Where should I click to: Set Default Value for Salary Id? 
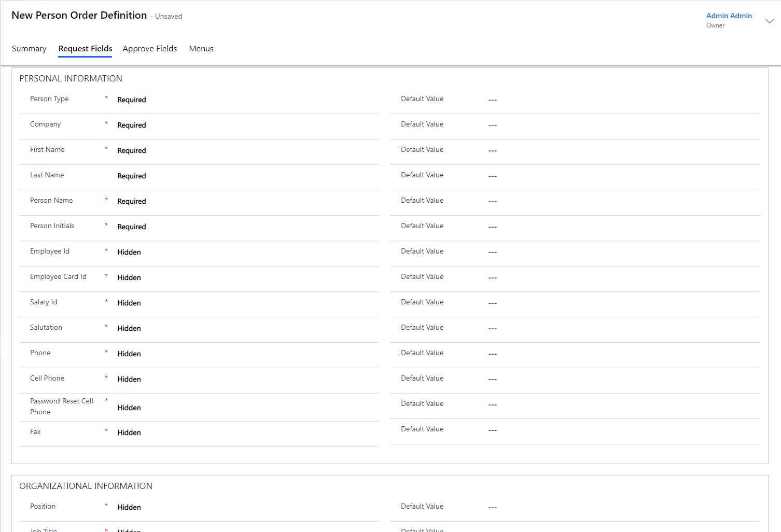tap(493, 303)
